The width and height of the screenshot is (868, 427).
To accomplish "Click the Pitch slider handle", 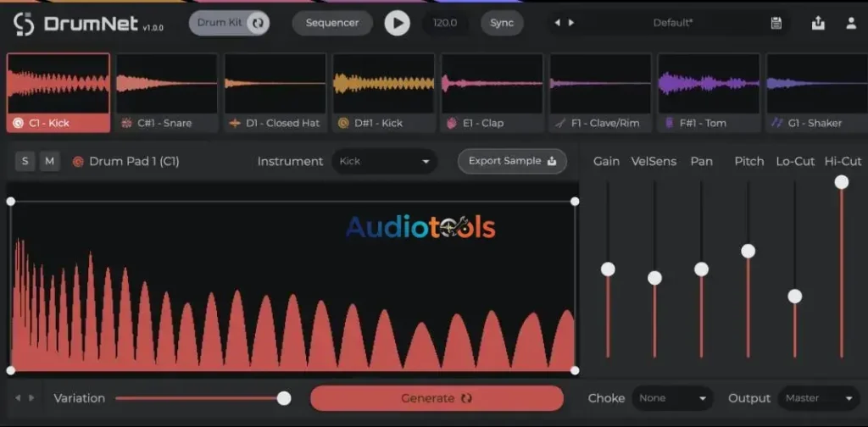I will tap(748, 251).
